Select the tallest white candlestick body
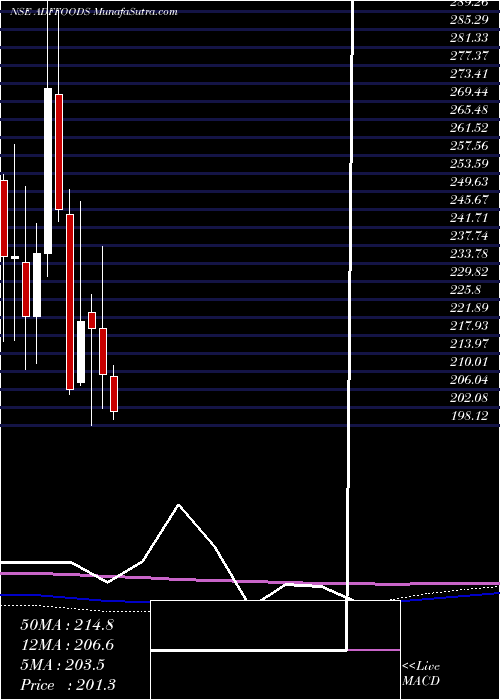 [48, 171]
